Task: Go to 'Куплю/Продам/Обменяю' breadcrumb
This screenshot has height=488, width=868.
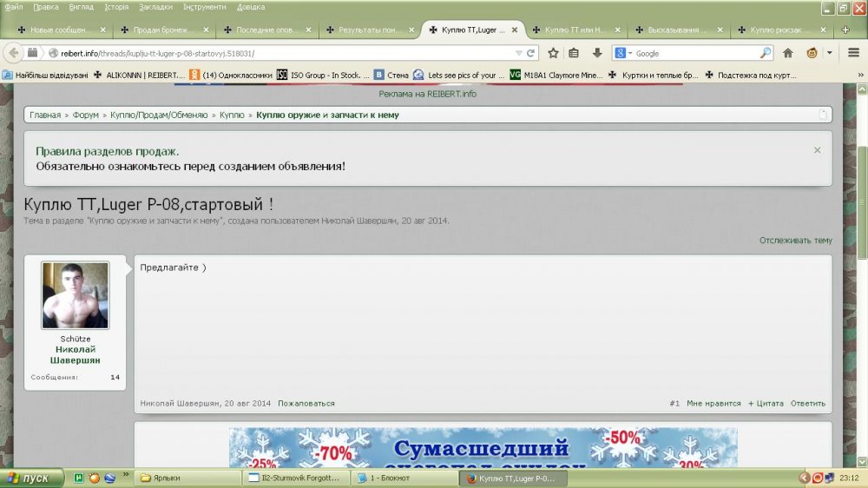Action: 159,115
